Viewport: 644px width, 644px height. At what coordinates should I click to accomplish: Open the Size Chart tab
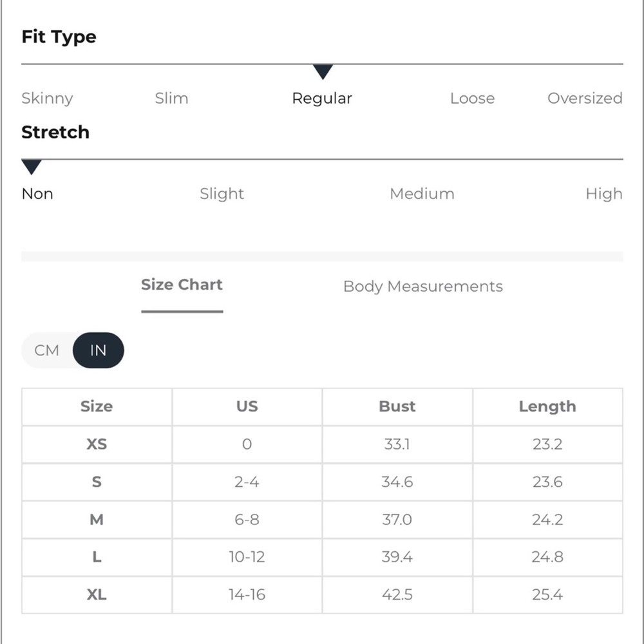tap(182, 285)
